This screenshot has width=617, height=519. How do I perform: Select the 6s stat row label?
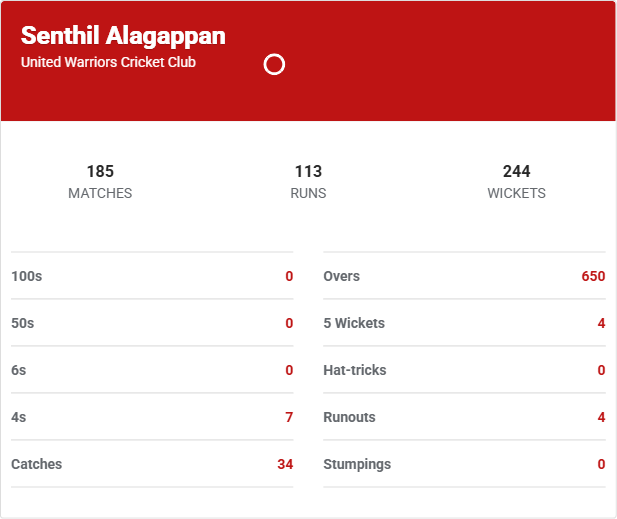tap(19, 370)
